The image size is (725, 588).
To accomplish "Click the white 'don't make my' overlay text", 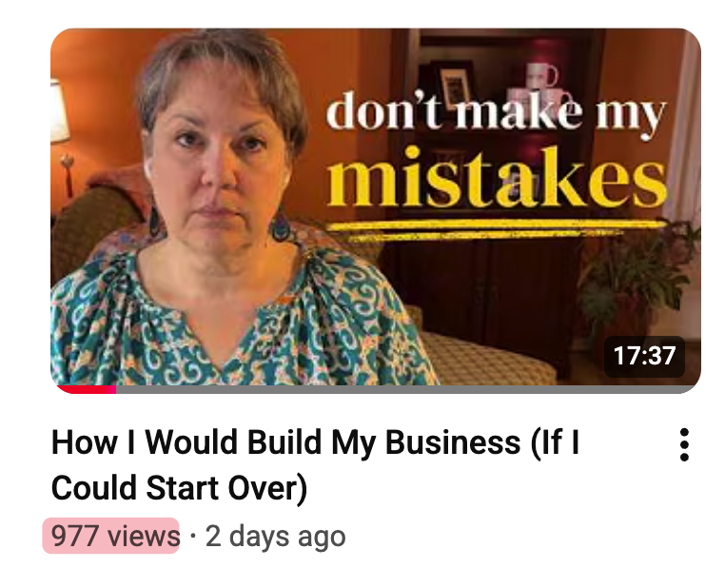I will 496,113.
